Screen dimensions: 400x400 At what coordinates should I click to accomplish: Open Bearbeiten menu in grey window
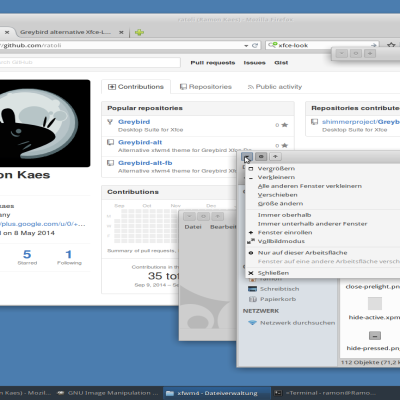[223, 227]
